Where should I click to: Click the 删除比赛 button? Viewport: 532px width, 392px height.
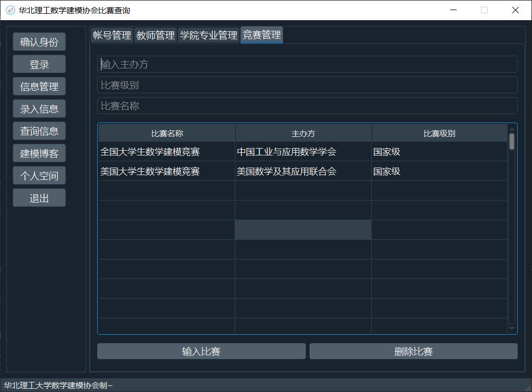tap(413, 351)
